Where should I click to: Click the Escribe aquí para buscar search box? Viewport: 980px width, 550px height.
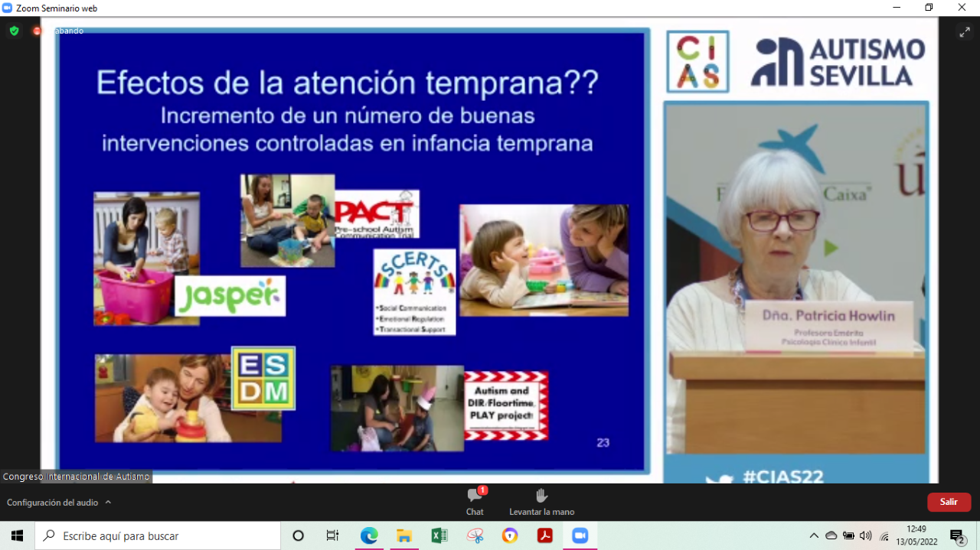pos(158,535)
